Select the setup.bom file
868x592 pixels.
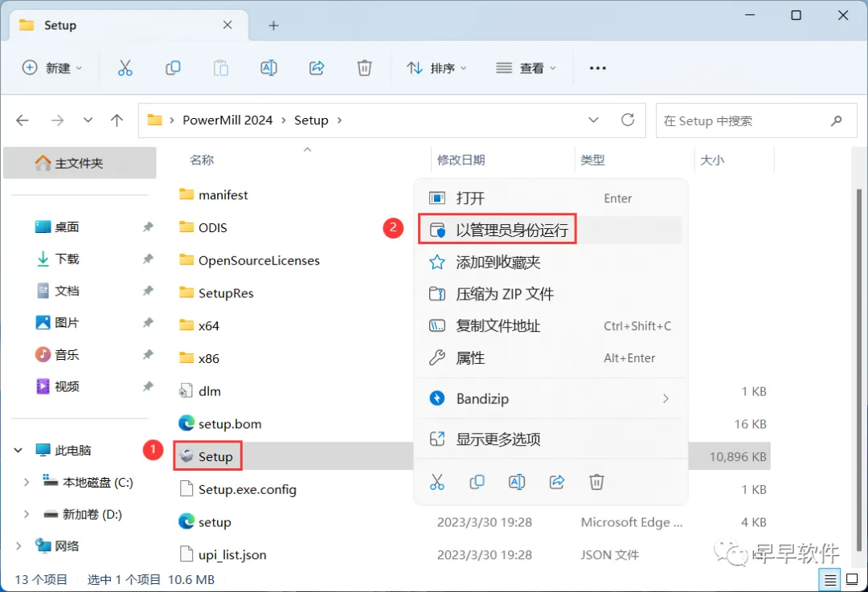pos(230,424)
